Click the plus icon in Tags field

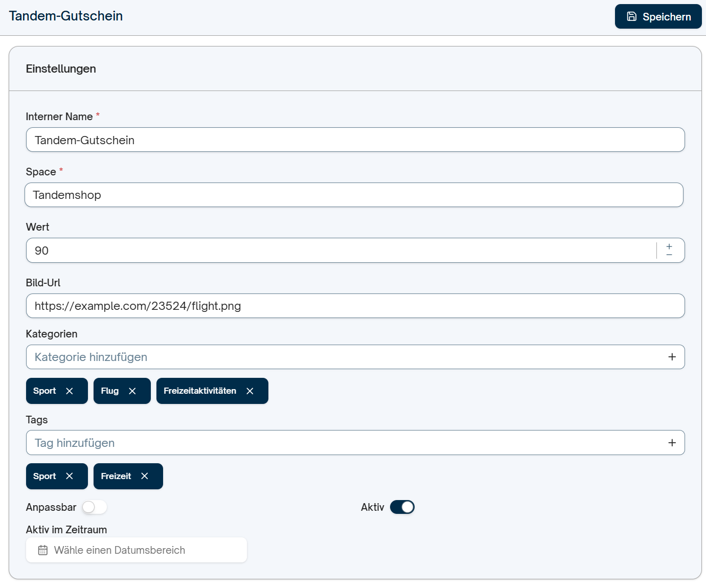(x=672, y=443)
